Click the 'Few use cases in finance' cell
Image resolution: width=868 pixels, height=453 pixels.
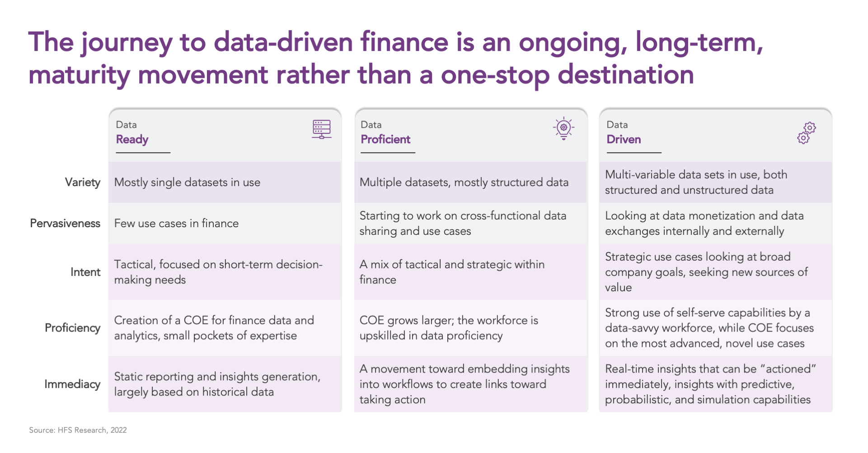point(225,224)
